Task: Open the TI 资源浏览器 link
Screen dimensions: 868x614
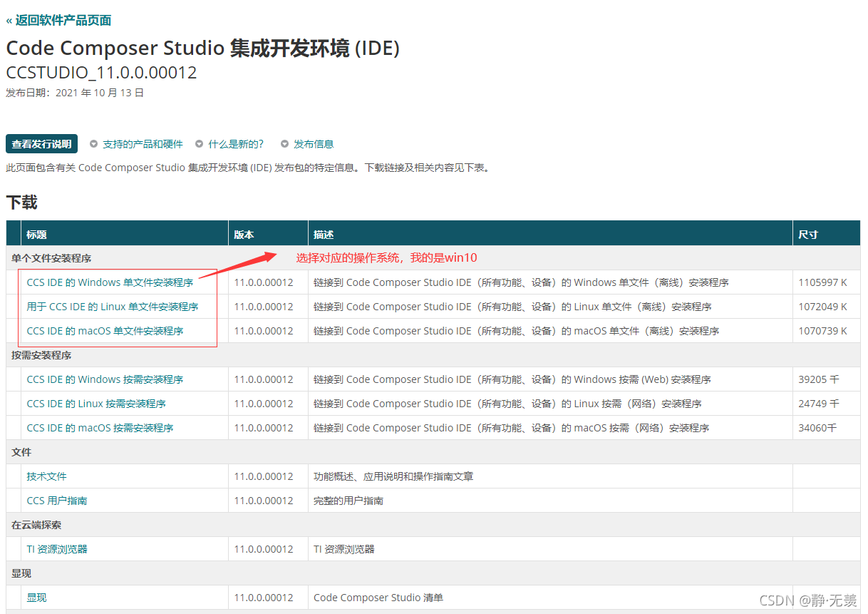Action: pyautogui.click(x=57, y=549)
